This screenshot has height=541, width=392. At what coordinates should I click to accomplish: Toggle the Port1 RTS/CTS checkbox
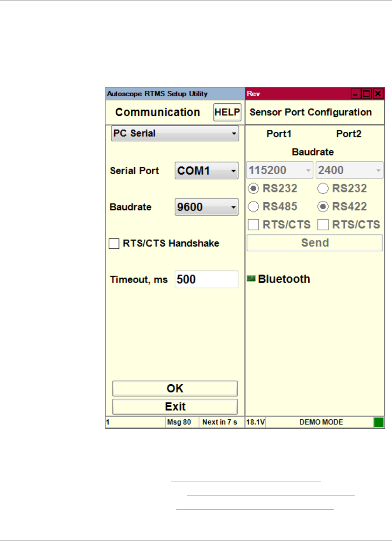point(253,225)
